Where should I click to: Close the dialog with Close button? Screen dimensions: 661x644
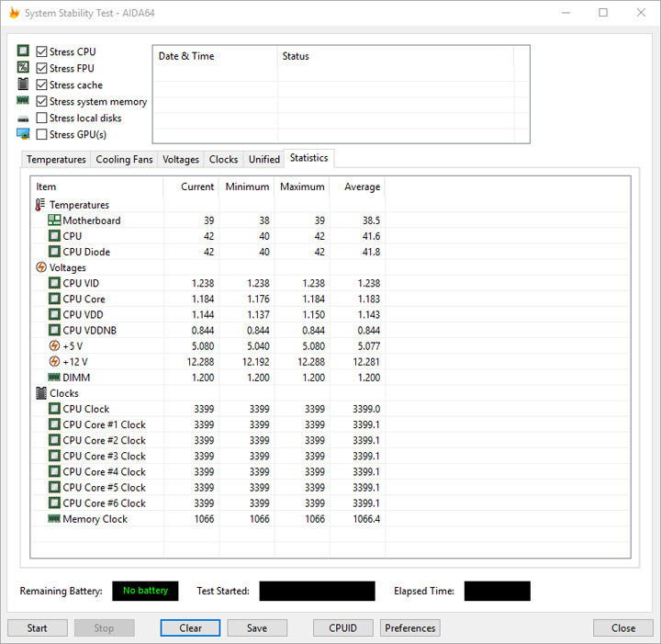[x=623, y=628]
